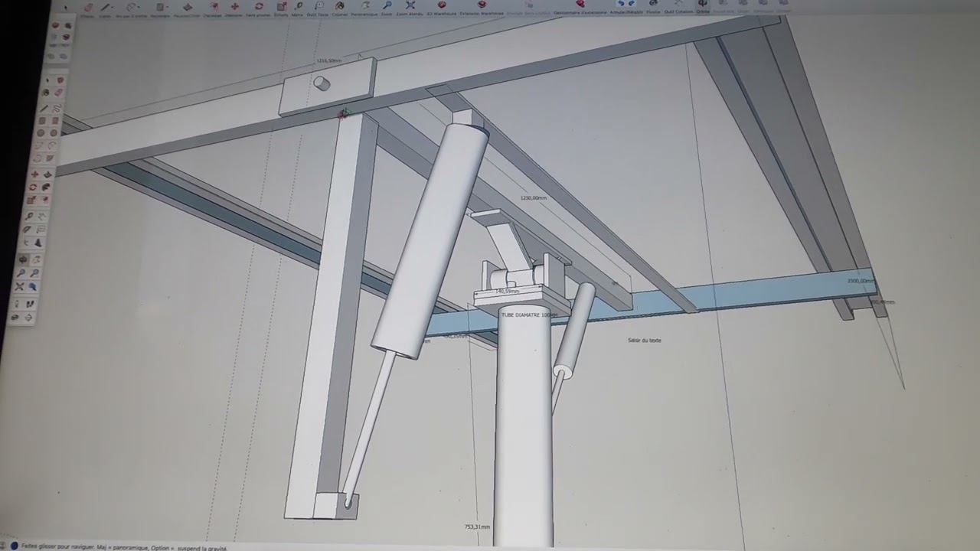
Task: Select the follow me tool in left palette
Action: click(x=46, y=187)
